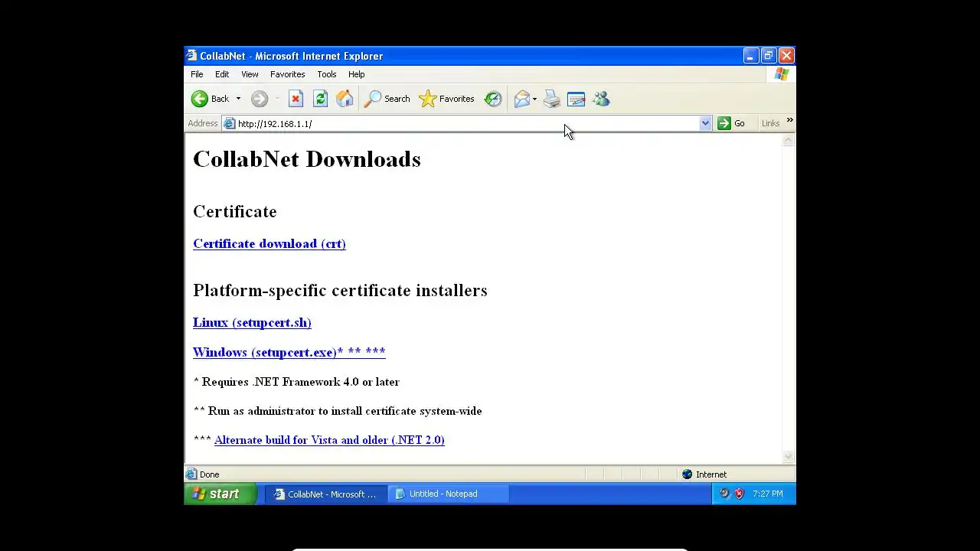The image size is (980, 551).
Task: Open the Windows (setupcert.exe) link
Action: click(x=289, y=352)
